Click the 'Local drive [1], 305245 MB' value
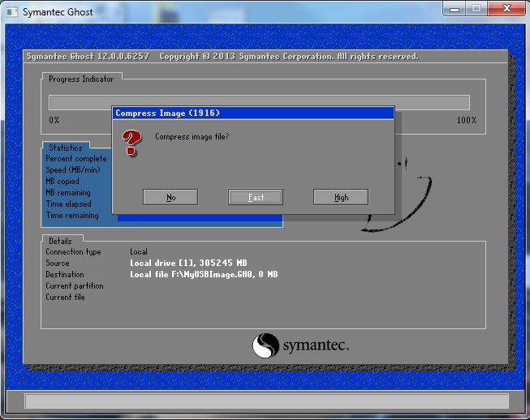 [x=188, y=263]
